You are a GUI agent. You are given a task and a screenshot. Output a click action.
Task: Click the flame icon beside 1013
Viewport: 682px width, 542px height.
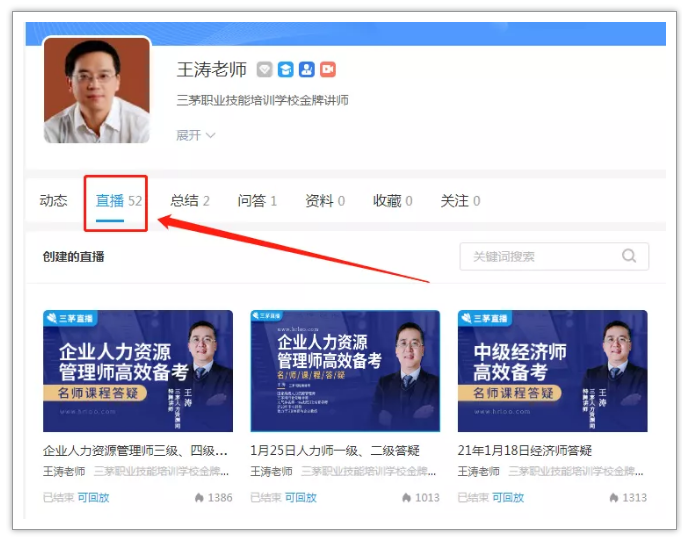point(407,497)
